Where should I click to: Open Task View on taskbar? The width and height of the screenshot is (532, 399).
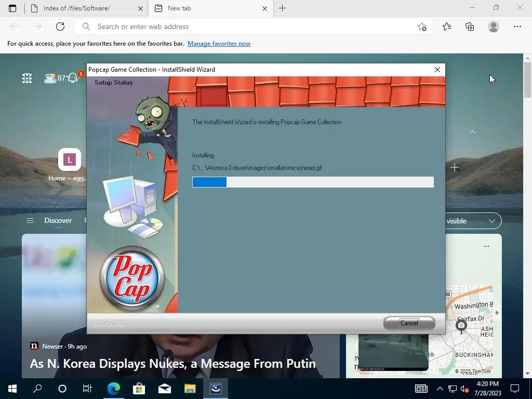[87, 389]
